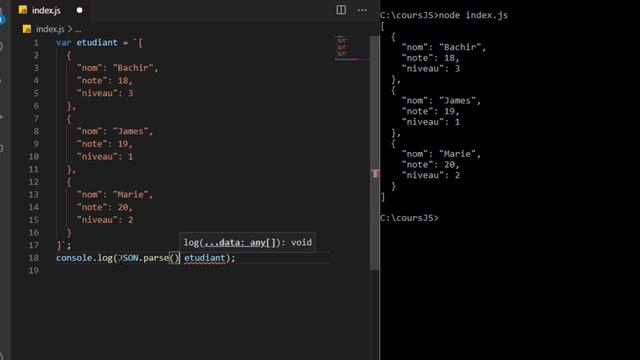Click "Bachir" in terminal output
640x360 pixels.
(460, 47)
